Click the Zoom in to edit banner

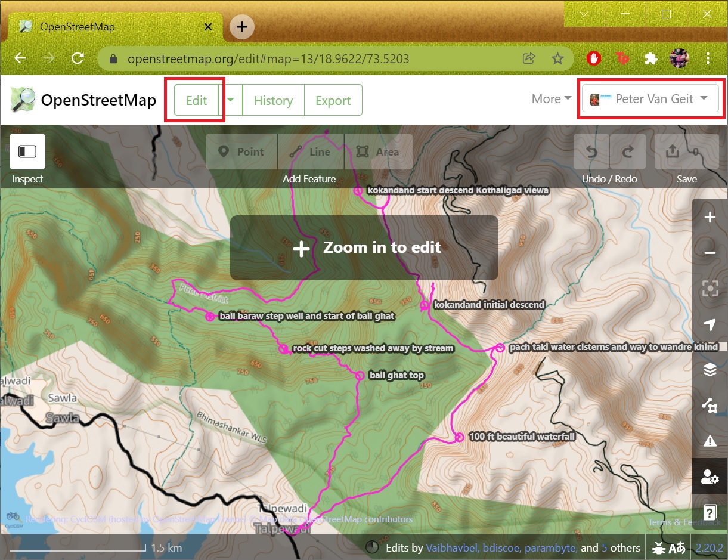(364, 247)
